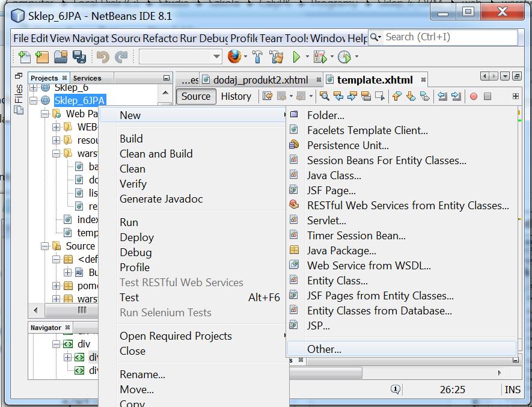Open the Run Project dropdown arrow

pyautogui.click(x=307, y=57)
